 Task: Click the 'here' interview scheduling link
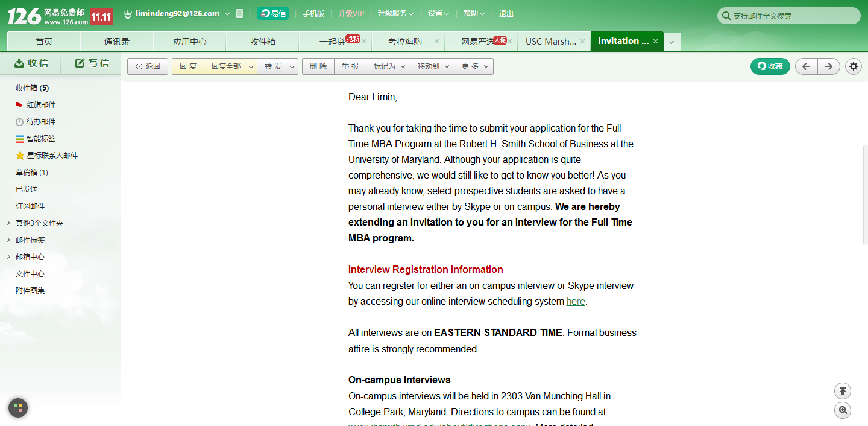[x=576, y=301]
